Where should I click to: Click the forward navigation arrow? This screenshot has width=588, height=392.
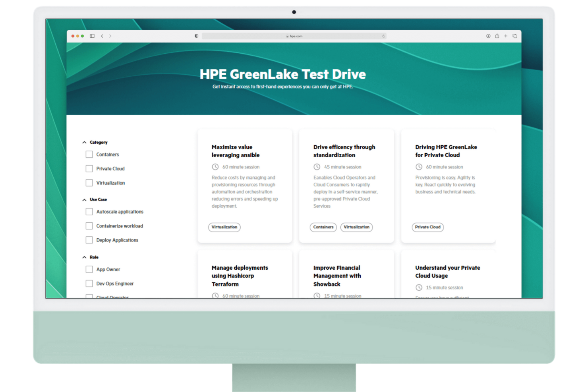click(110, 36)
